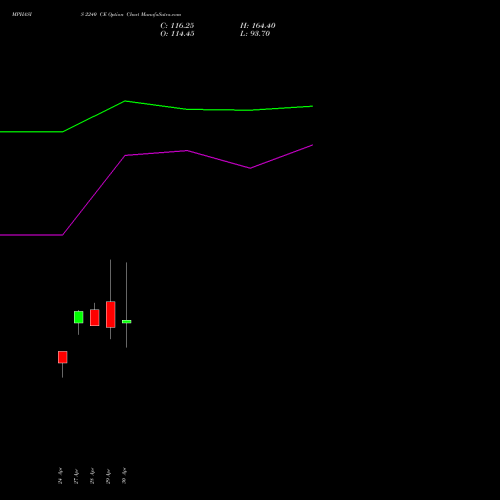The image size is (500, 500).
Task: Select the red candlestick for 28 Apr
Action: click(x=95, y=318)
